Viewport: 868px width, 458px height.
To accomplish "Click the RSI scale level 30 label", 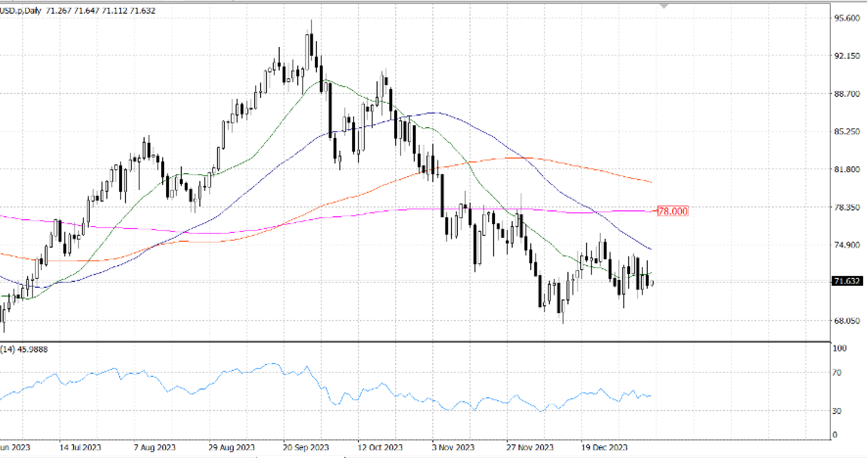I will tap(837, 411).
